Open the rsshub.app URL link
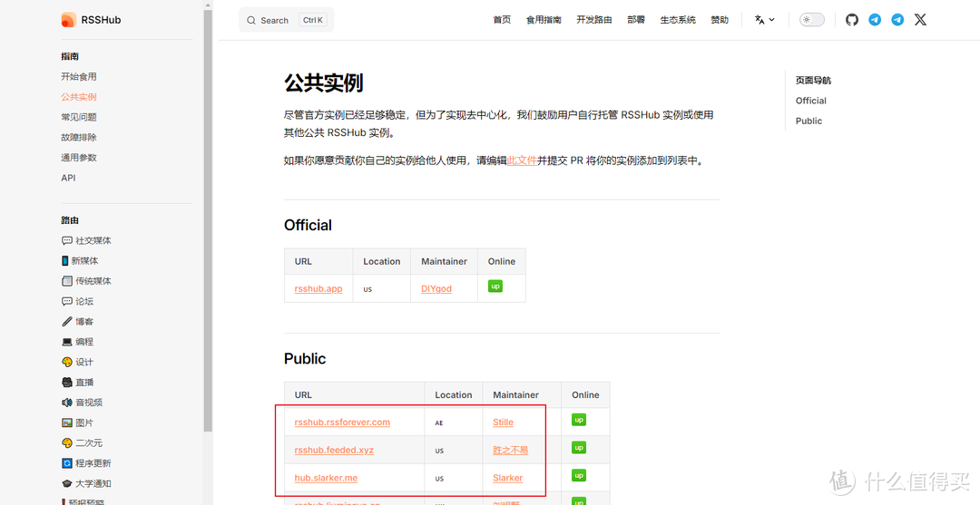Image resolution: width=980 pixels, height=505 pixels. click(318, 288)
